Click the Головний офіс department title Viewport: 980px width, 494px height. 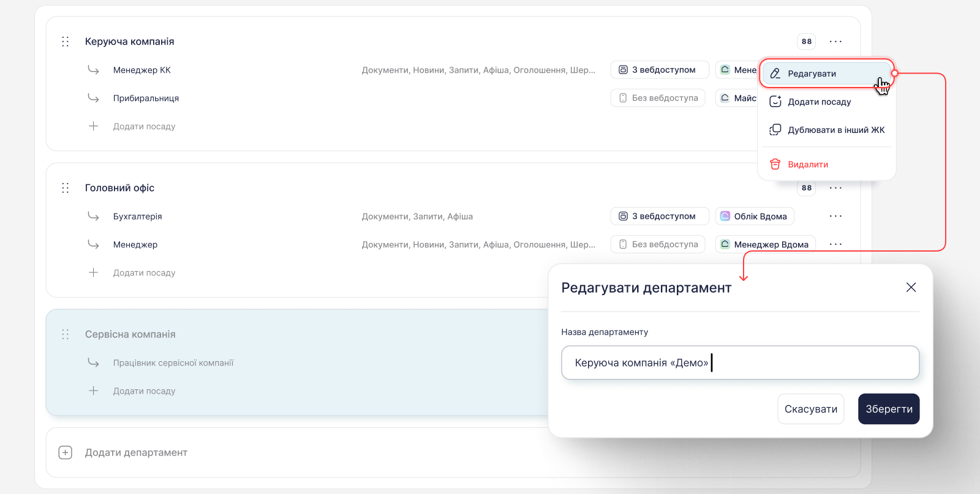[x=119, y=188]
